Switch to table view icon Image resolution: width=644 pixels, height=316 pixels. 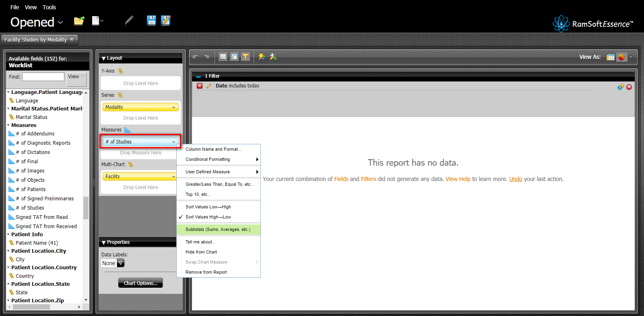coord(610,57)
